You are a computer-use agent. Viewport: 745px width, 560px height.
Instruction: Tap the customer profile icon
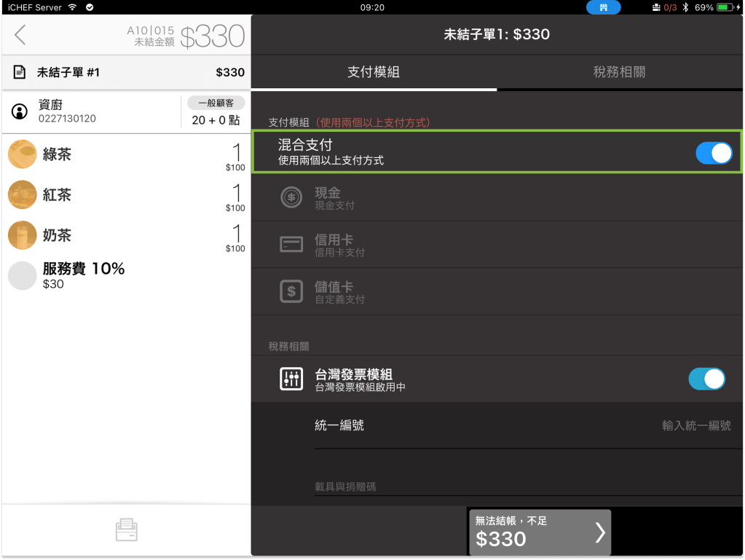click(20, 111)
